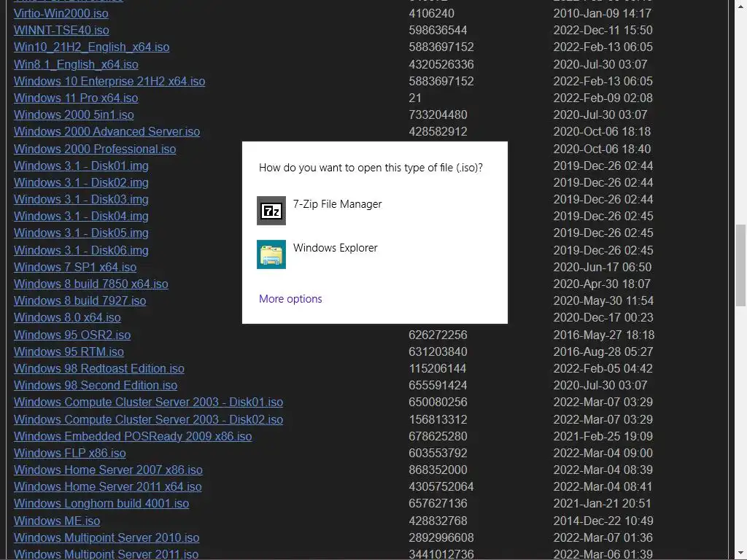747x560 pixels.
Task: Open Windows 98 Second Edition.iso
Action: (96, 385)
